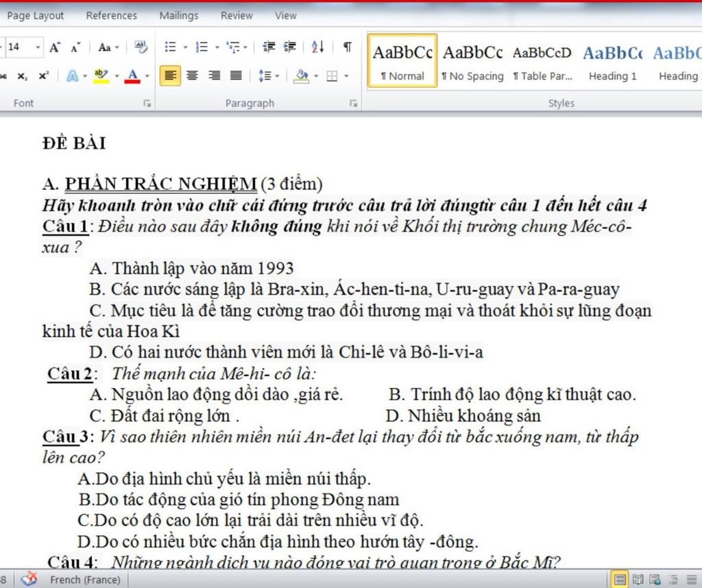The height and width of the screenshot is (588, 702).
Task: Click the answer "C. Đất đai rộng lớn"
Action: [160, 416]
